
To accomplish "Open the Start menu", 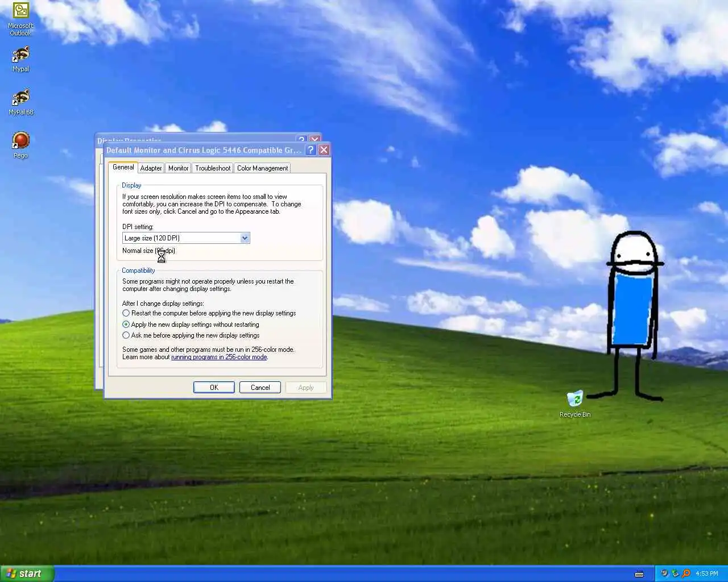I will (27, 573).
